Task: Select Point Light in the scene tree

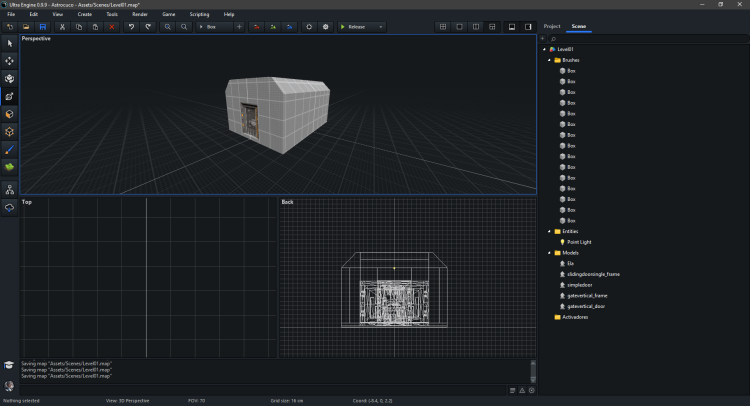Action: click(579, 241)
